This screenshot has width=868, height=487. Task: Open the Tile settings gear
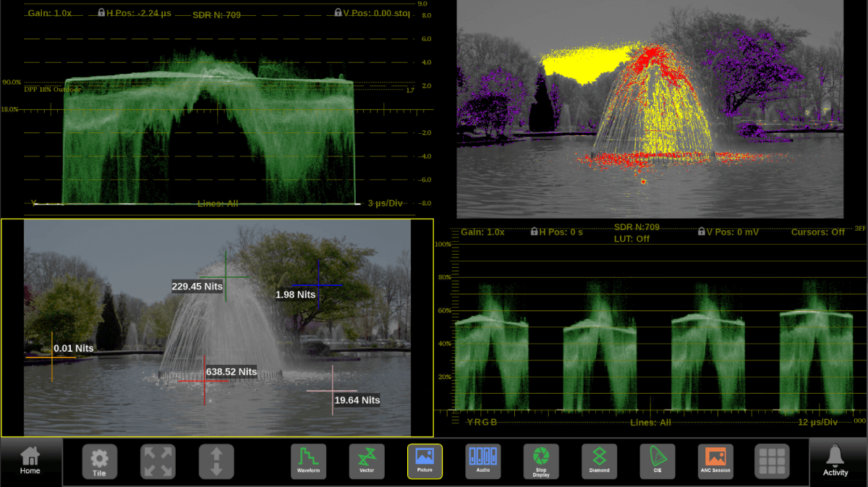[99, 461]
